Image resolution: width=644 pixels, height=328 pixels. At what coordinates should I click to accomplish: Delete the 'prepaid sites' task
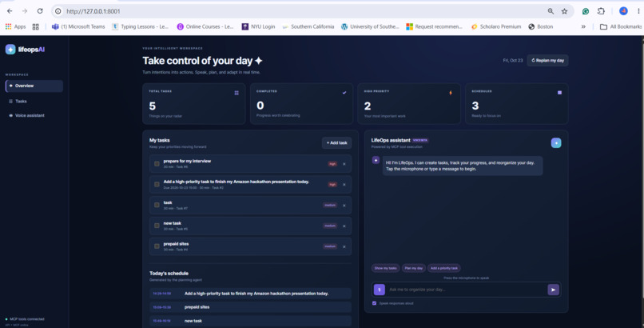[344, 246]
